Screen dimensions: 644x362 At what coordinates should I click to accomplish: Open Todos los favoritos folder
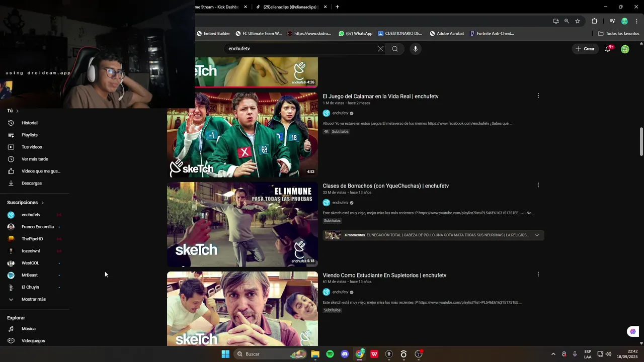pos(618,34)
